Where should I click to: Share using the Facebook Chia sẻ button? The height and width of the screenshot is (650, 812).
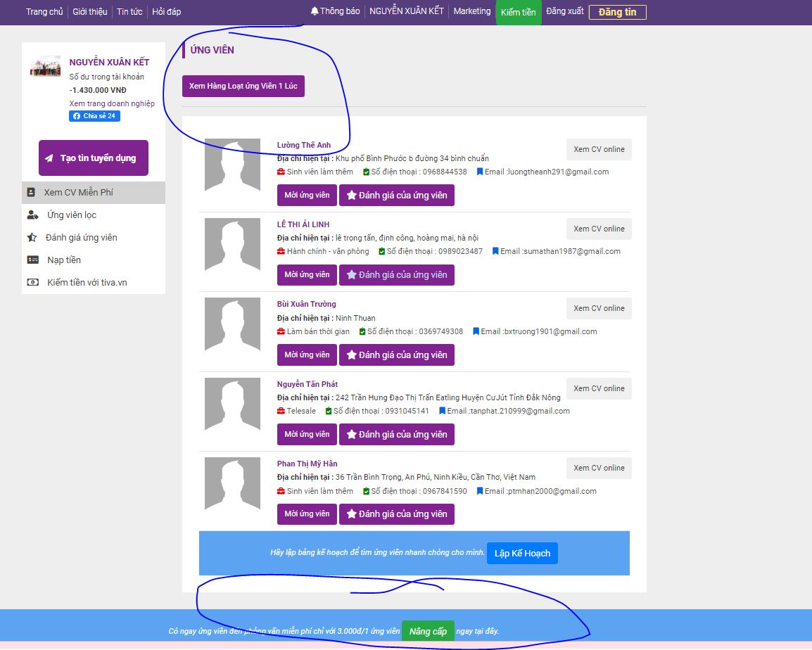click(x=94, y=116)
